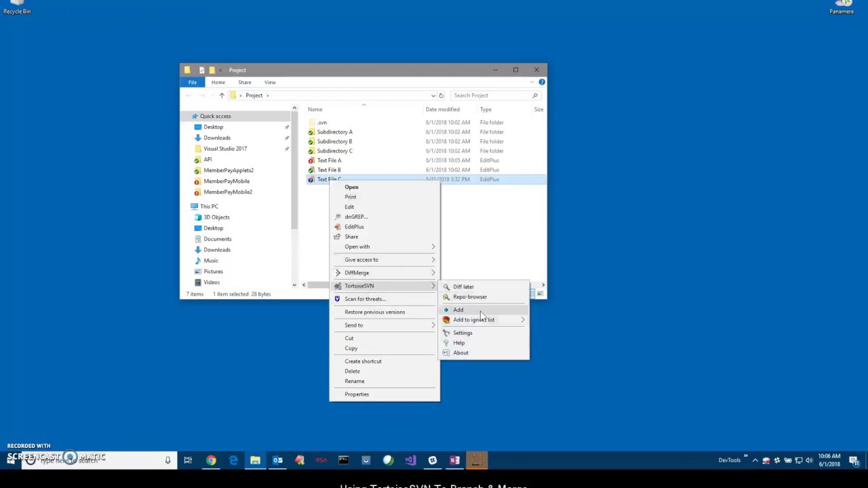Click the Add to ignore list icon
The width and height of the screenshot is (868, 488).
446,320
